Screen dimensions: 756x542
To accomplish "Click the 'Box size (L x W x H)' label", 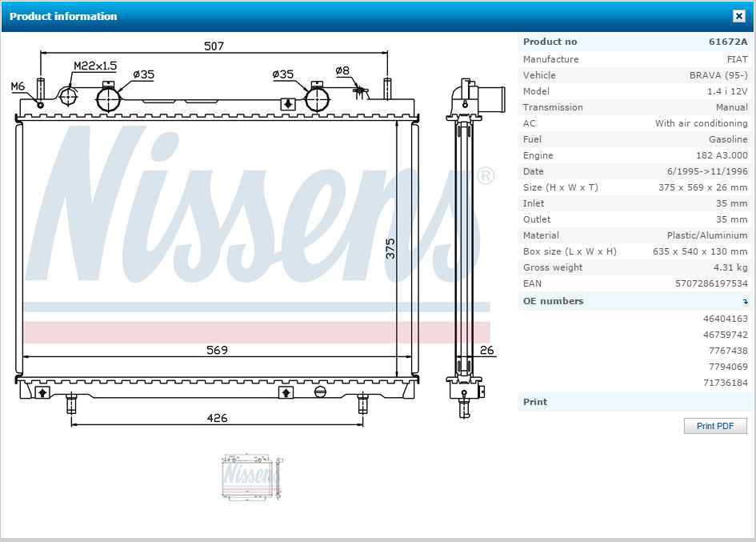I will 570,251.
